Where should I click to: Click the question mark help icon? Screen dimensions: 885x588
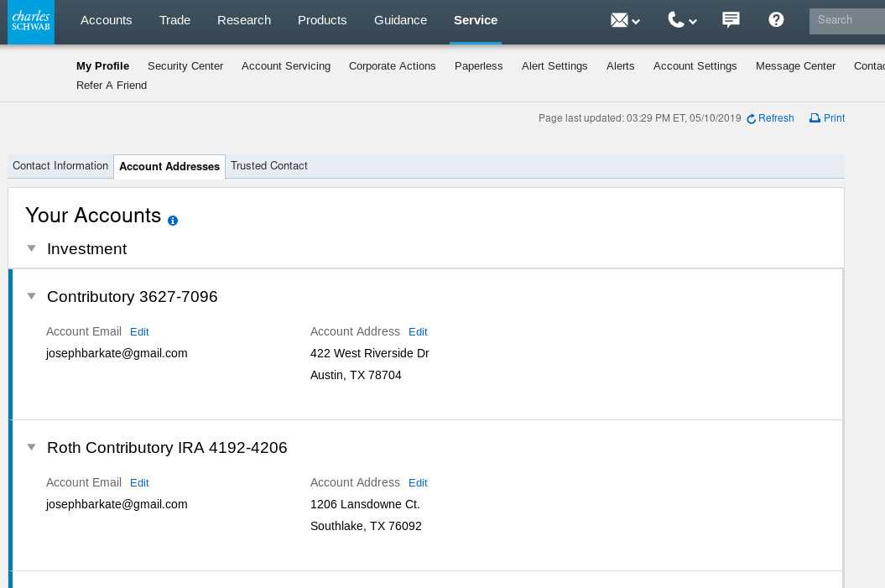point(776,20)
